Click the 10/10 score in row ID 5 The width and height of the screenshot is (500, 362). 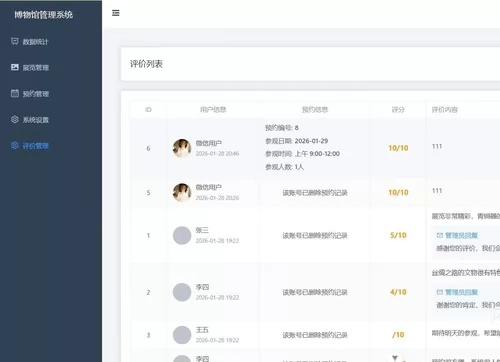pos(398,192)
